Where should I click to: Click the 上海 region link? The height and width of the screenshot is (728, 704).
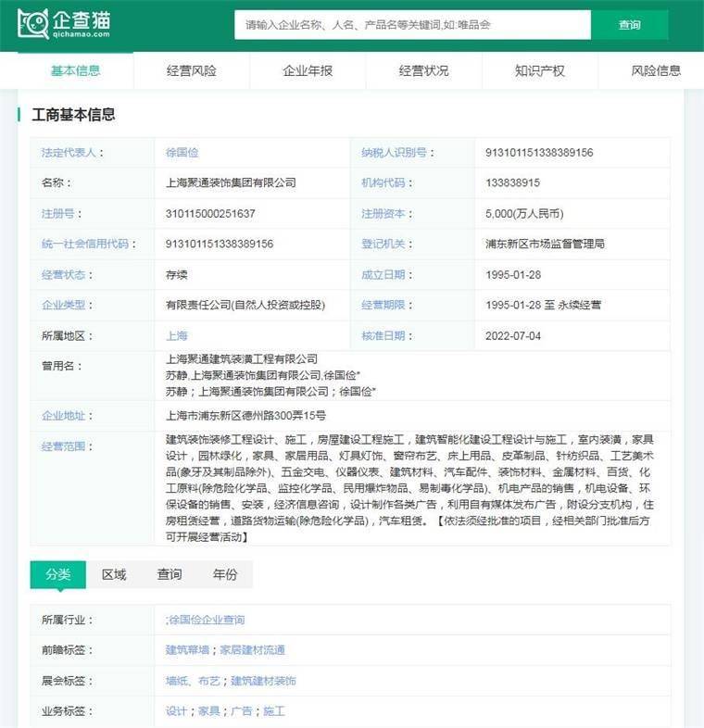(177, 335)
